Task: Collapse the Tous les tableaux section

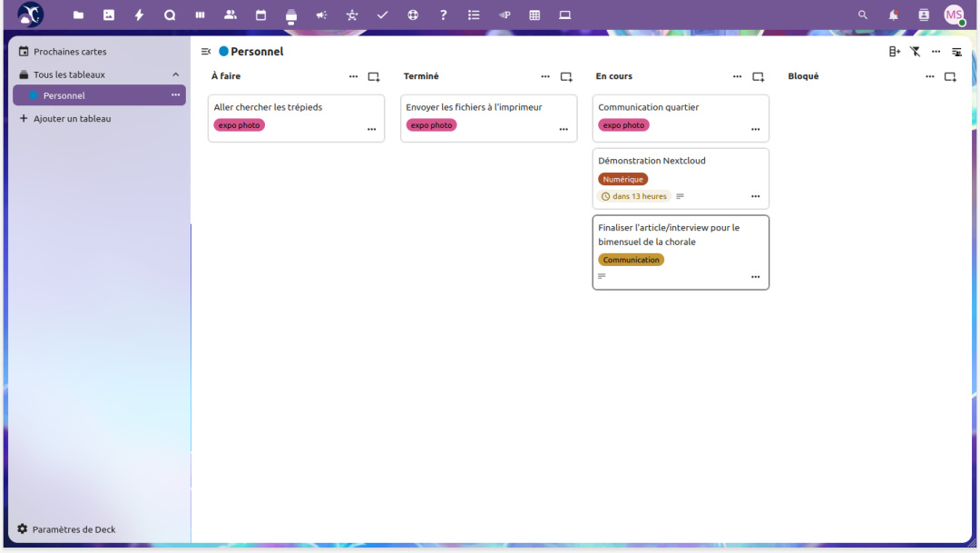Action: click(175, 74)
